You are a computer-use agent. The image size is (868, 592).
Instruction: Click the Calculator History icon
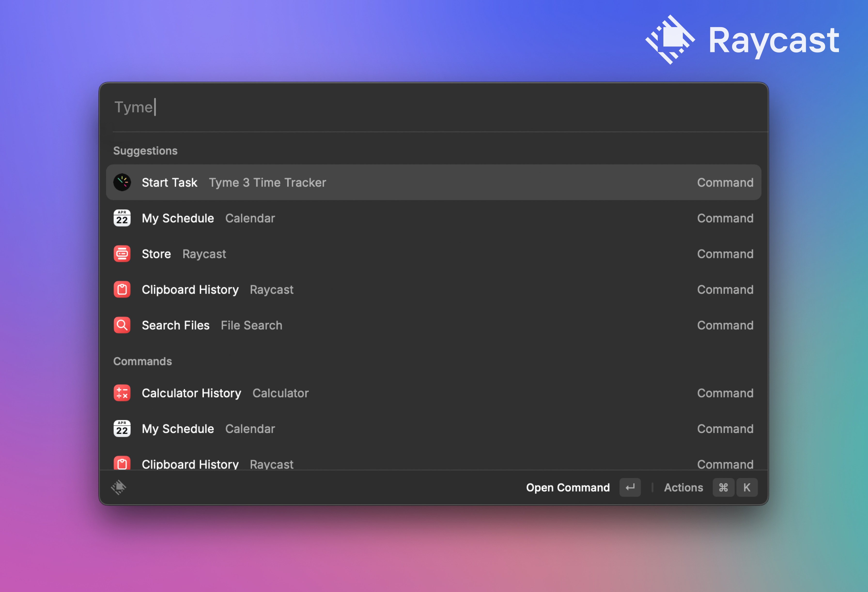coord(122,393)
